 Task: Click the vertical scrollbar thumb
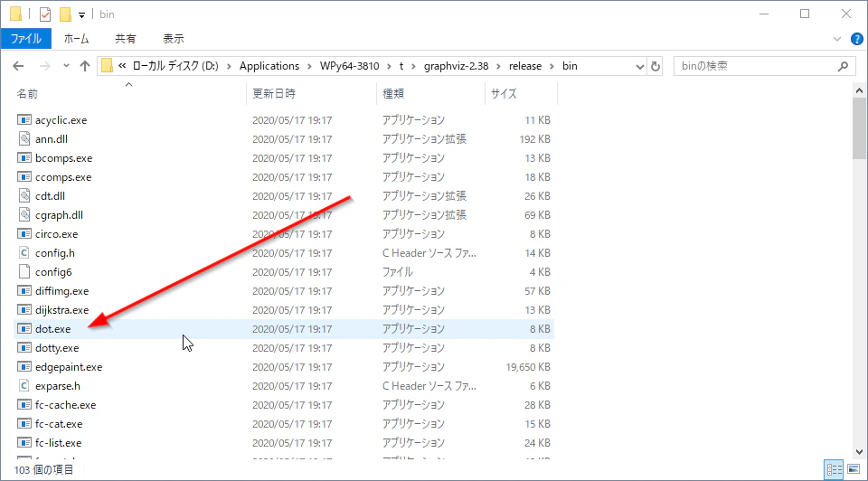(x=859, y=127)
